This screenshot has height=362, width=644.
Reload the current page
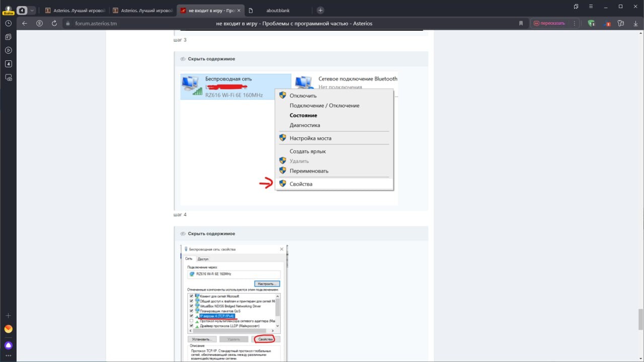pos(54,23)
